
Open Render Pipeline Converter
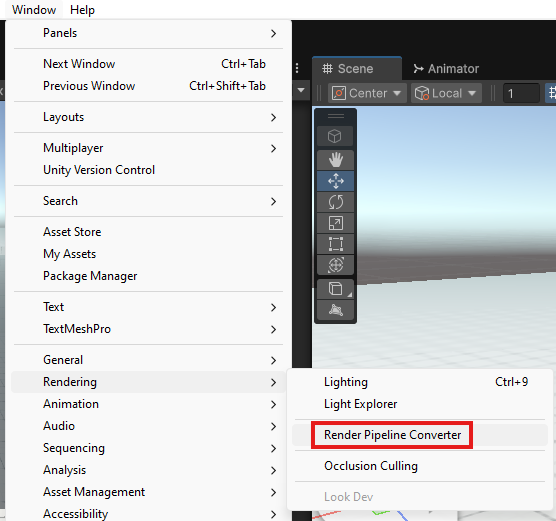(x=420, y=435)
